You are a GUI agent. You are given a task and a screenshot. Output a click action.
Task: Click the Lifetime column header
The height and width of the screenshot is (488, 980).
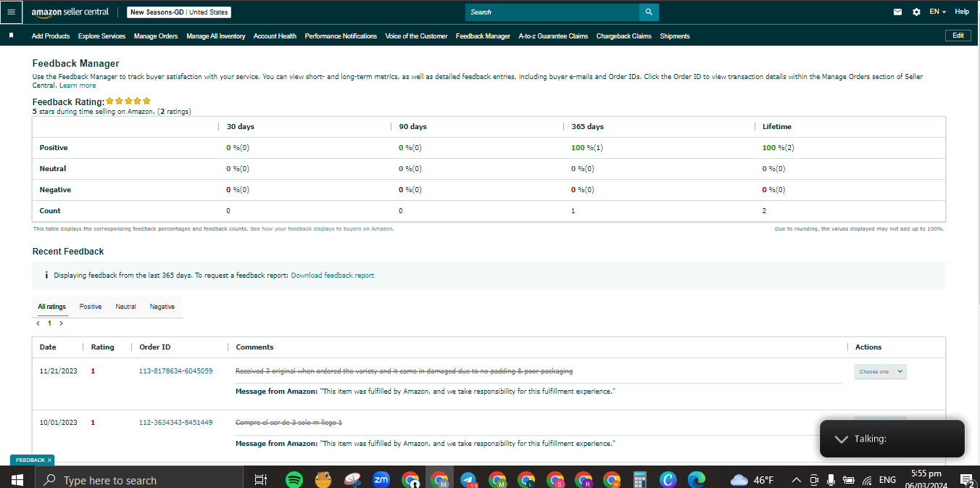pos(777,127)
